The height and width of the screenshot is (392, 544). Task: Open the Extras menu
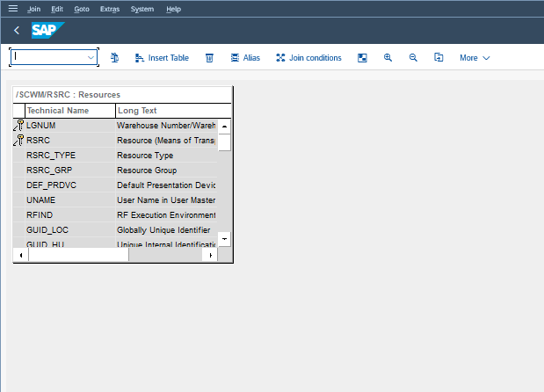pos(111,9)
